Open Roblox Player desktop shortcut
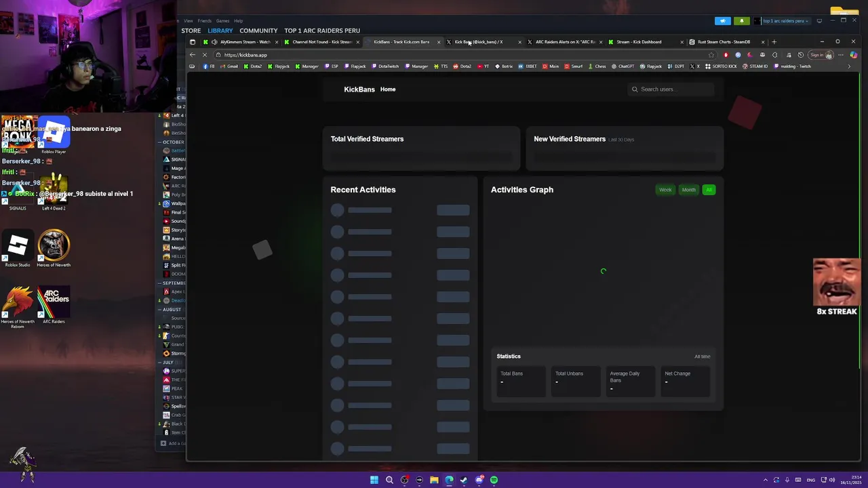Viewport: 868px width, 488px height. [x=54, y=136]
